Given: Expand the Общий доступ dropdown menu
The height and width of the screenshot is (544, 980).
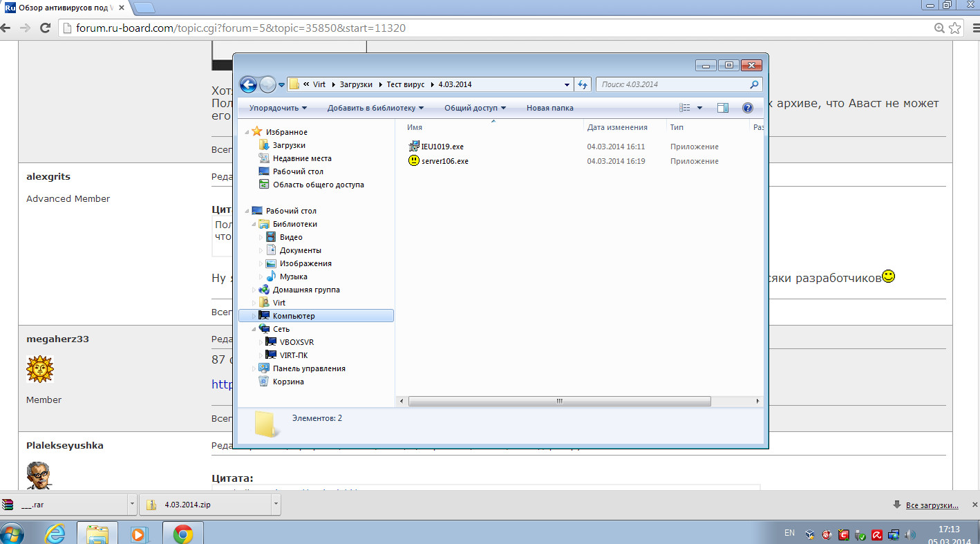Looking at the screenshot, I should pyautogui.click(x=475, y=108).
